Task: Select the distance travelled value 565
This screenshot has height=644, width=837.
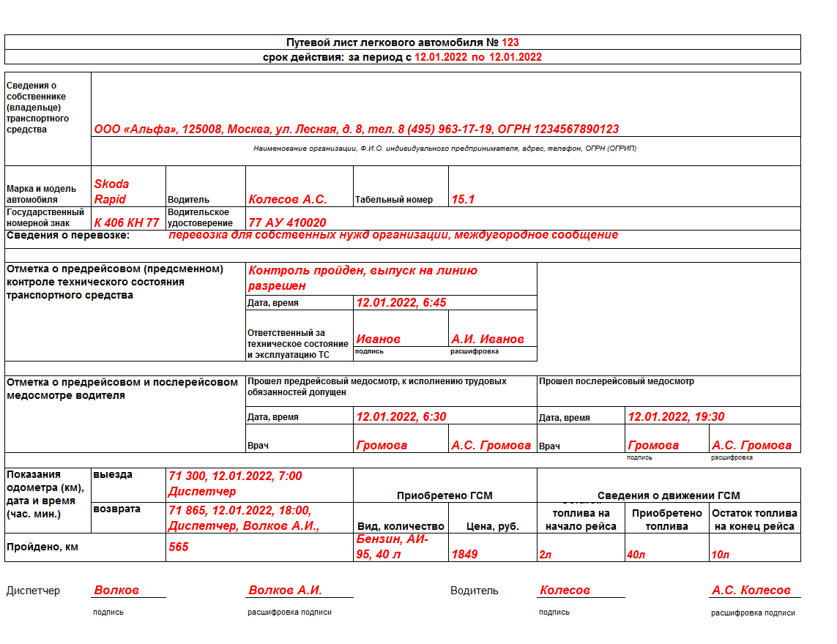Action: [x=259, y=547]
